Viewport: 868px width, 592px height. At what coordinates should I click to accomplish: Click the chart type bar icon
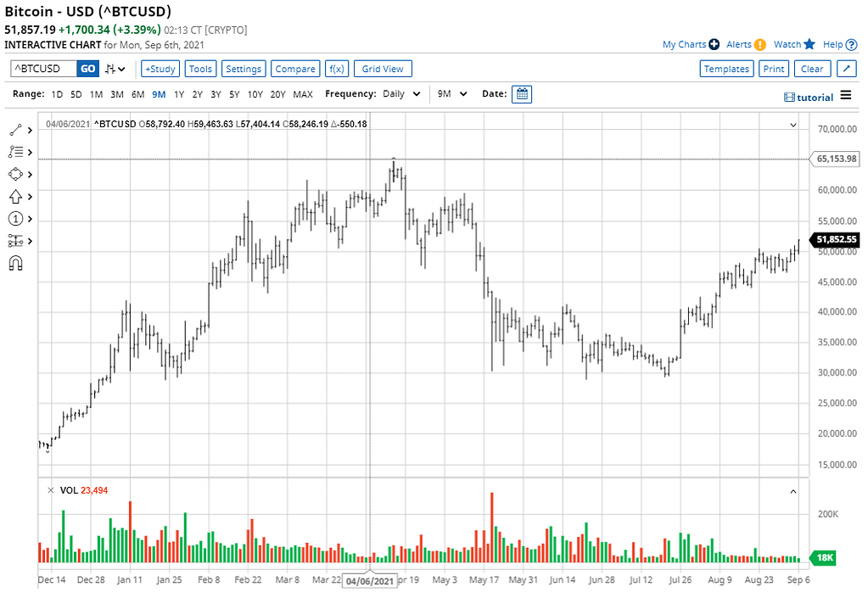click(x=110, y=70)
